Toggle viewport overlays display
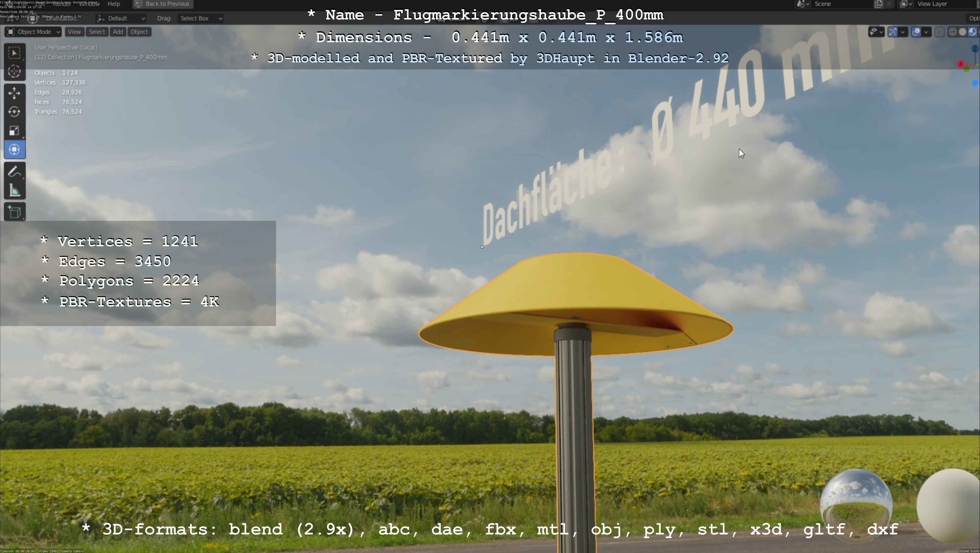Image resolution: width=980 pixels, height=553 pixels. [916, 32]
